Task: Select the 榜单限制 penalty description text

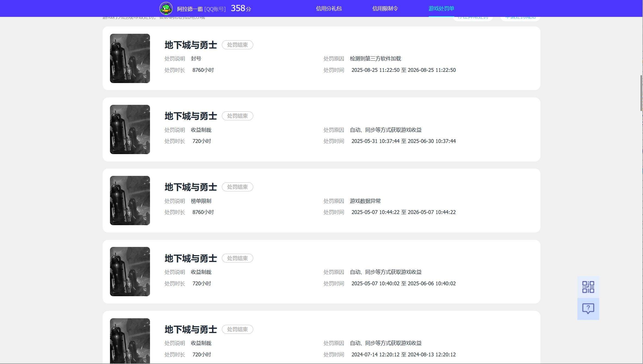Action: (201, 201)
